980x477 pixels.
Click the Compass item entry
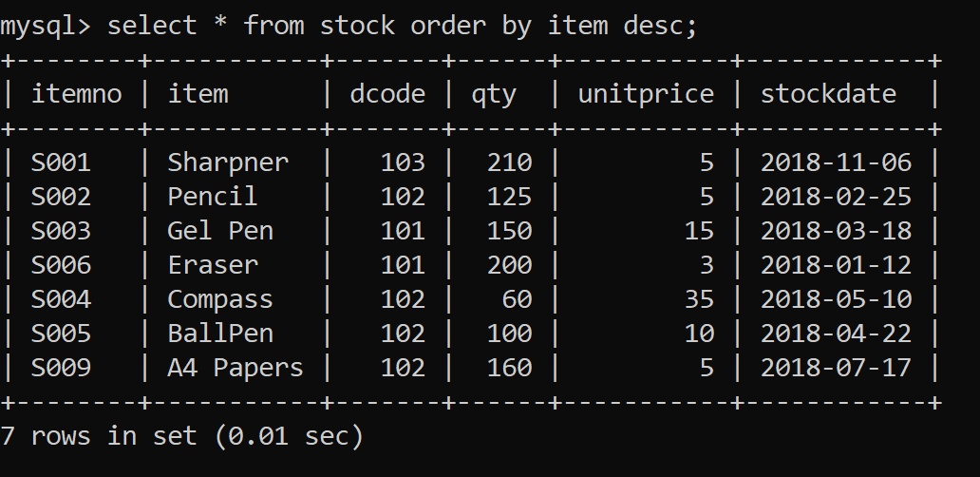pyautogui.click(x=220, y=300)
